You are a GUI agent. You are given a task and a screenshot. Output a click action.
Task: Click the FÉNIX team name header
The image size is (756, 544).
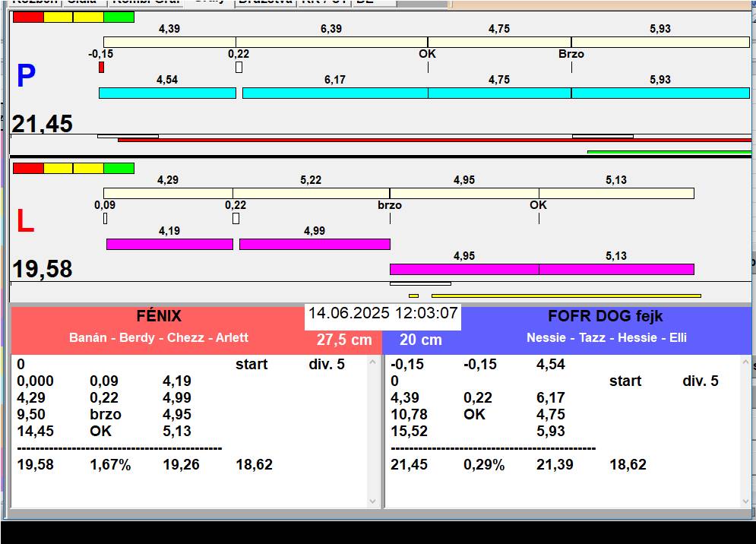click(x=159, y=317)
